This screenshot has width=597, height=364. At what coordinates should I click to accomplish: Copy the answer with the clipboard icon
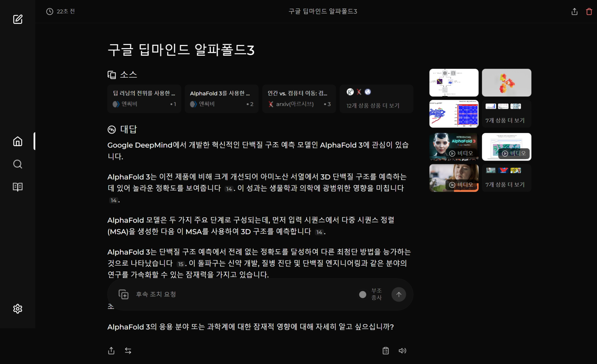[x=386, y=351]
